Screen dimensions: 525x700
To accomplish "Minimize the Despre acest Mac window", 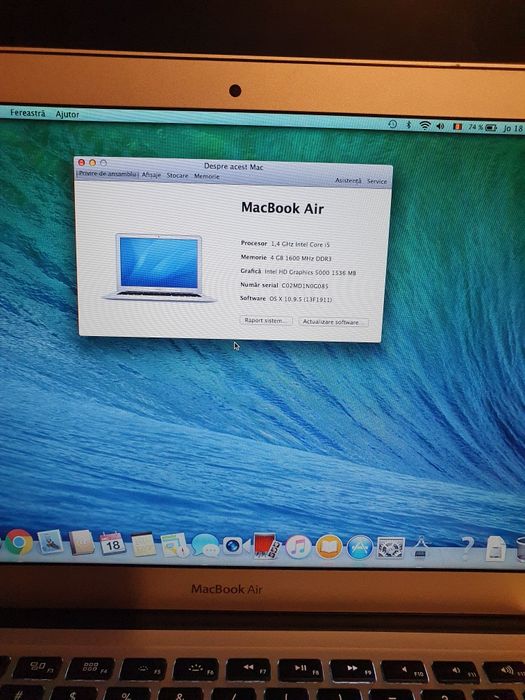I will click(92, 162).
